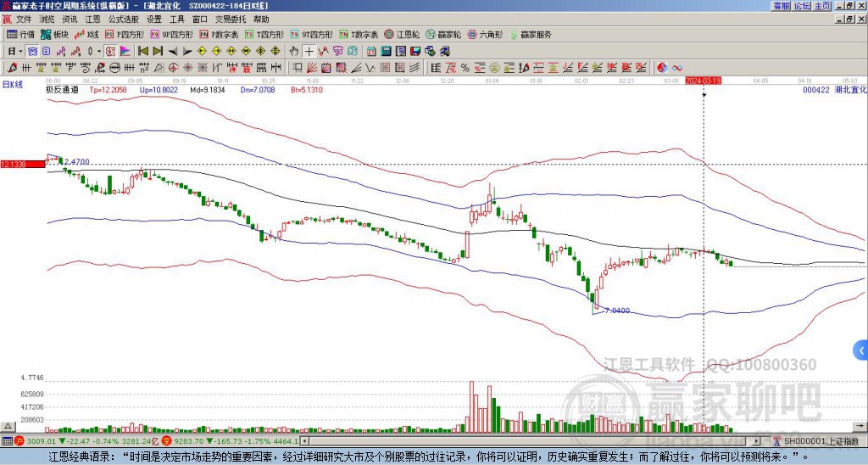Click the blue side panel expand arrow
Viewport: 868px width, 465px height.
point(860,350)
